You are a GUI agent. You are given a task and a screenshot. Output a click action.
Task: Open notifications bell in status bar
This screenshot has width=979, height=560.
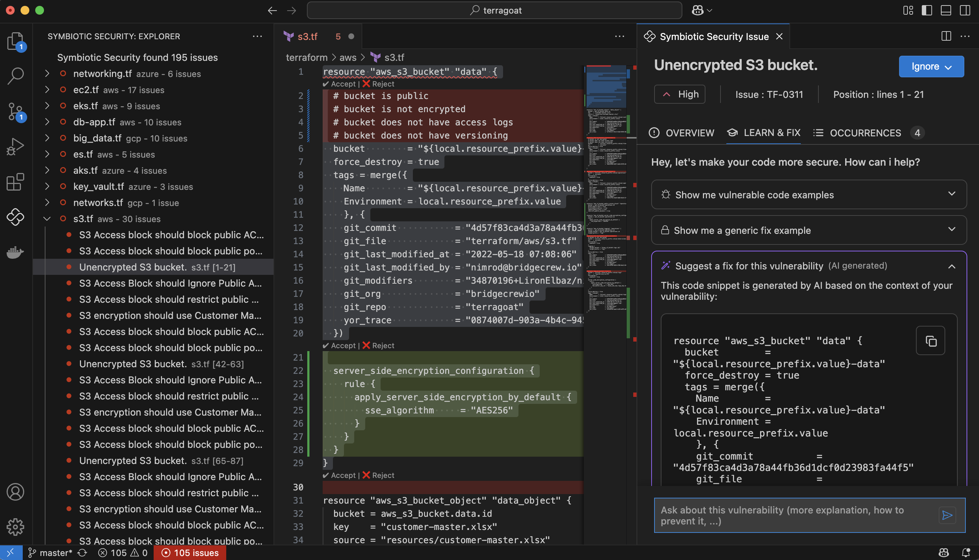965,553
